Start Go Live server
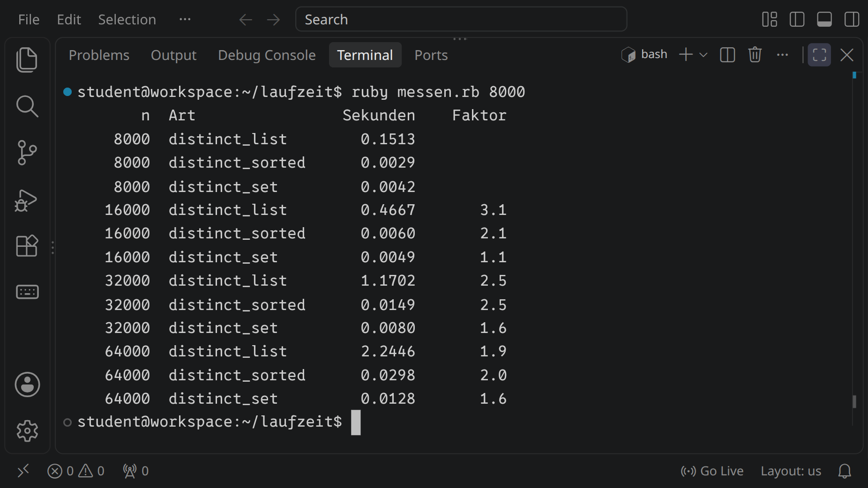The height and width of the screenshot is (488, 868). (712, 471)
